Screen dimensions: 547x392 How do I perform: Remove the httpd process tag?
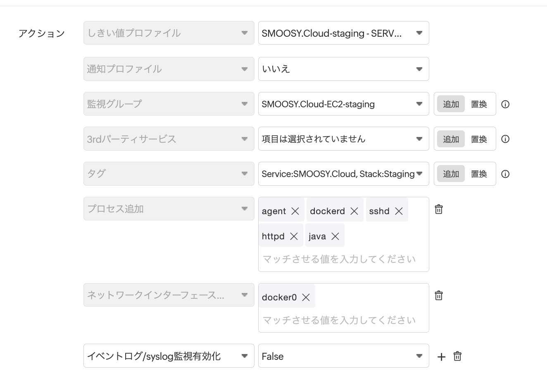pyautogui.click(x=294, y=236)
